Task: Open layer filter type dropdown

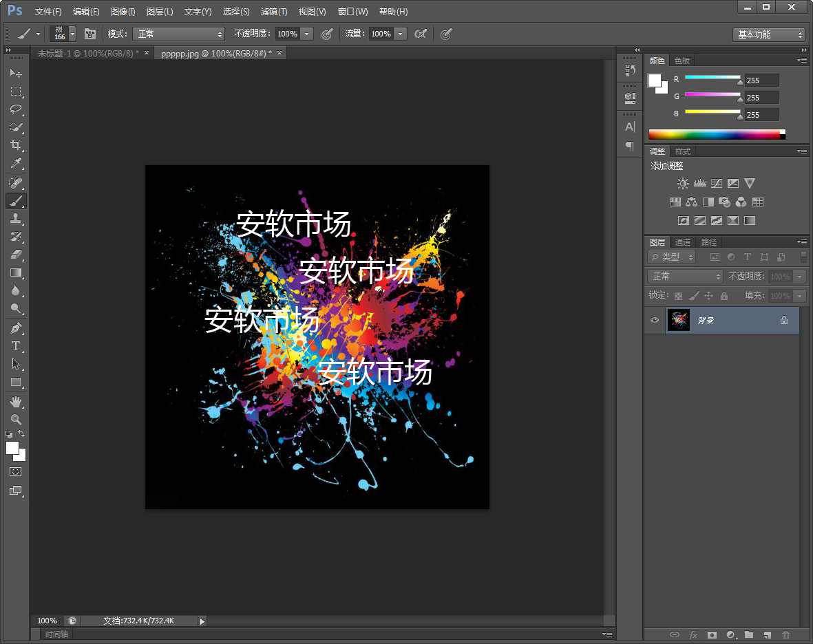Action: click(671, 257)
